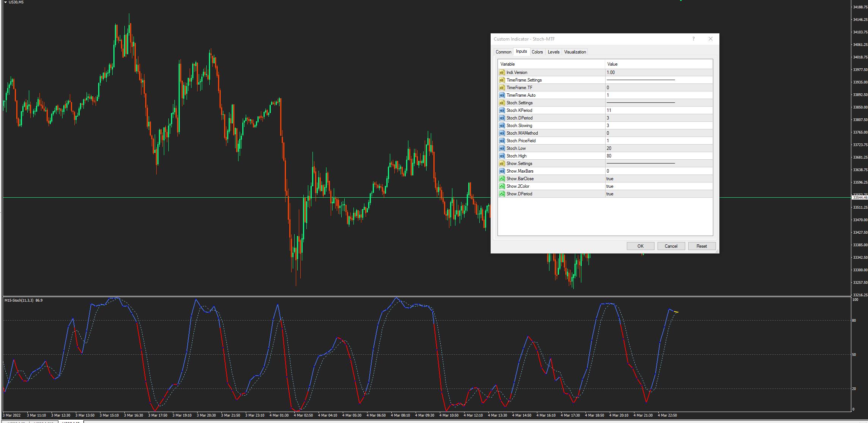The height and width of the screenshot is (423, 868).
Task: Expand the US30,M5 chart title arrow
Action: coord(5,2)
